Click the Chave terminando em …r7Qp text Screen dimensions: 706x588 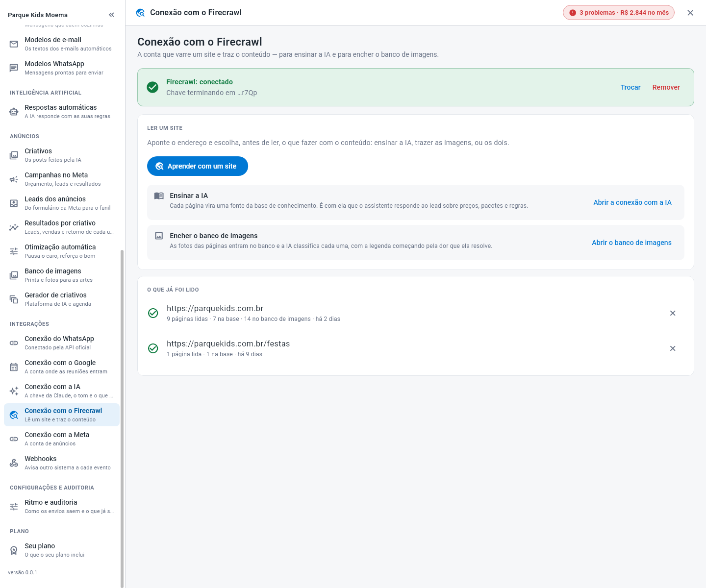(x=212, y=93)
